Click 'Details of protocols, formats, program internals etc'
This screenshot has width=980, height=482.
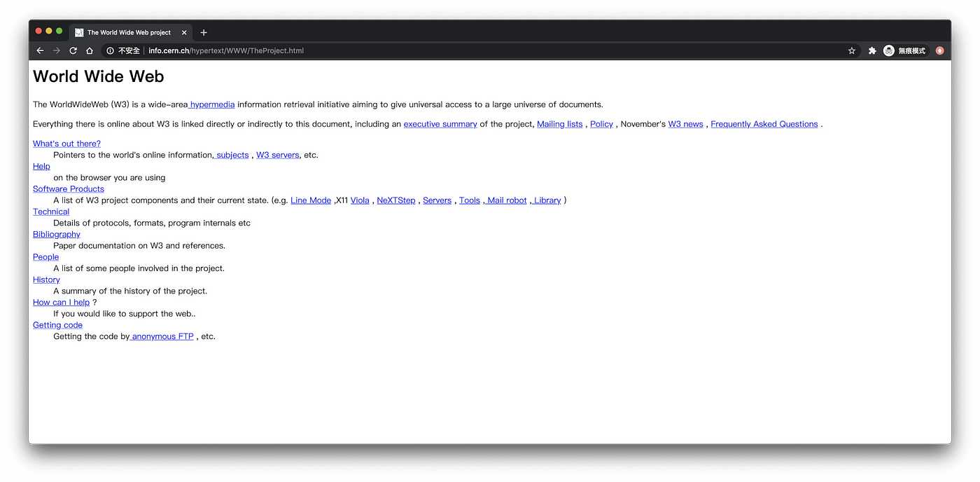[152, 223]
